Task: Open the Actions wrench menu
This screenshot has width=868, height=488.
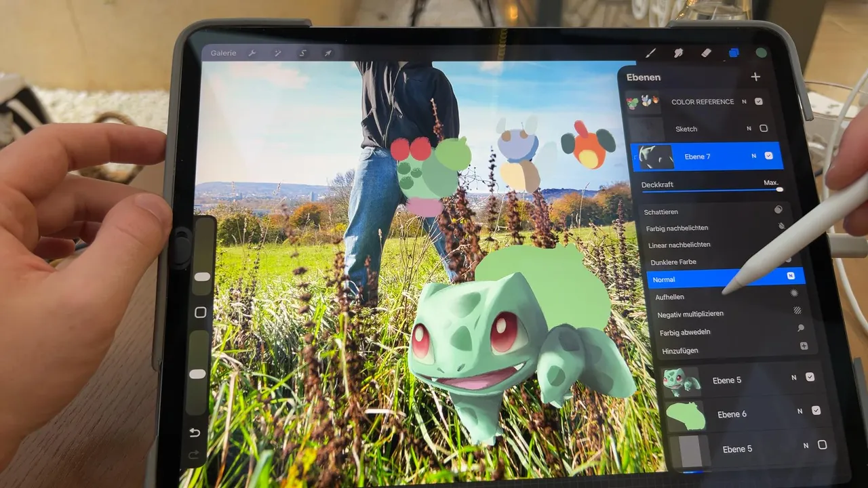Action: [252, 53]
